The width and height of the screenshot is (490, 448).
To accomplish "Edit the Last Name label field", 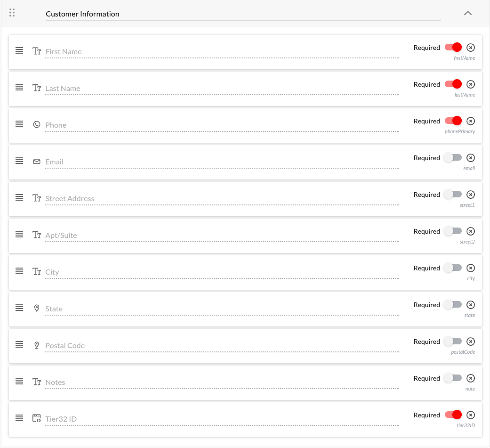I will pos(222,89).
